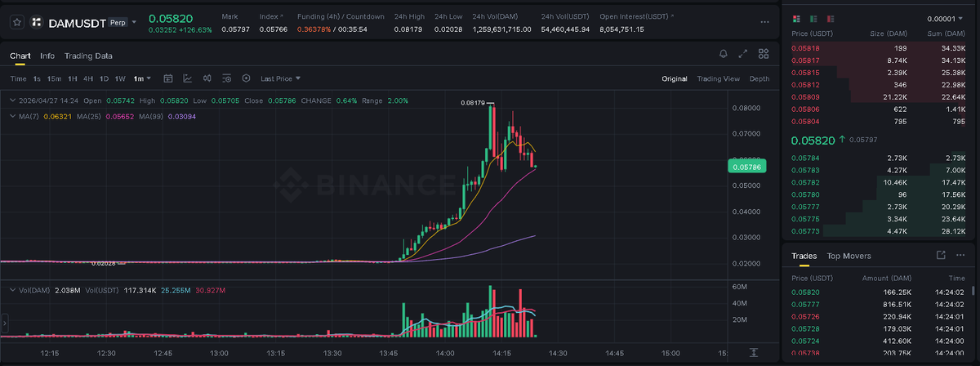This screenshot has height=366, width=980.
Task: Select the 1H time interval
Action: click(73, 78)
